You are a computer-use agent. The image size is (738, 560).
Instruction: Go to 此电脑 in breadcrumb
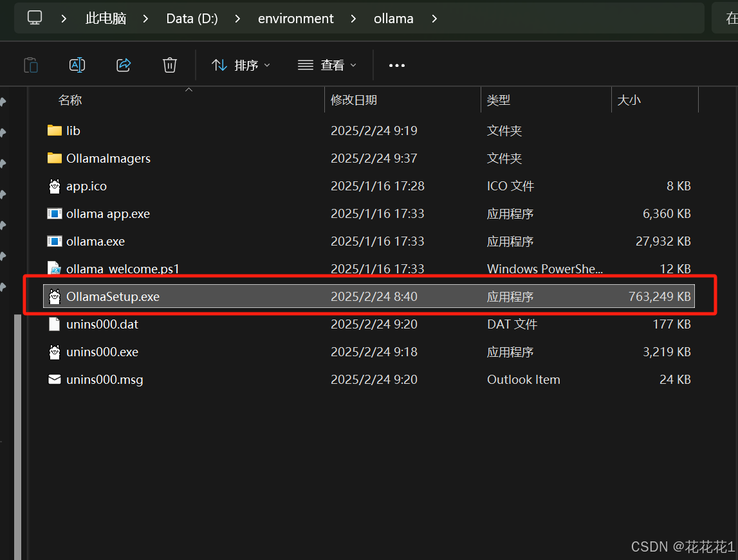click(x=106, y=19)
